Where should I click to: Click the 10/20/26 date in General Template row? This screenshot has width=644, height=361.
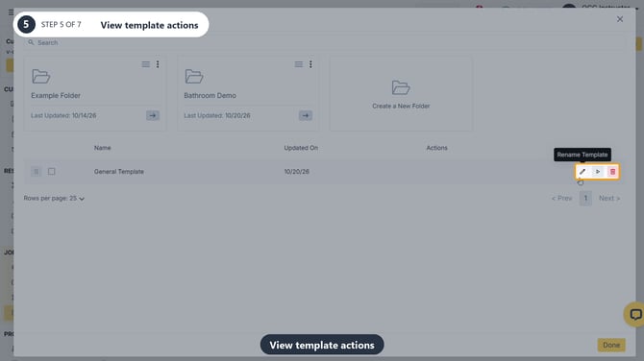(x=297, y=172)
